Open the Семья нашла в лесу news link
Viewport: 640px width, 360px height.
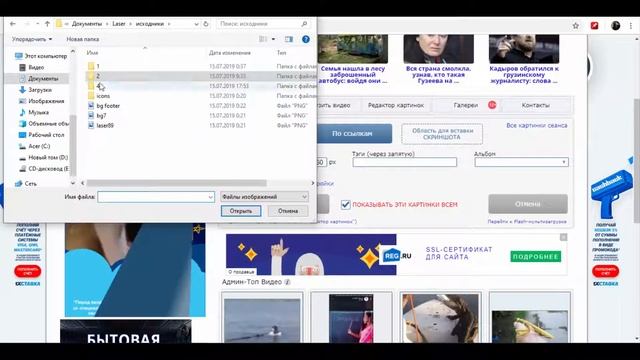(353, 75)
